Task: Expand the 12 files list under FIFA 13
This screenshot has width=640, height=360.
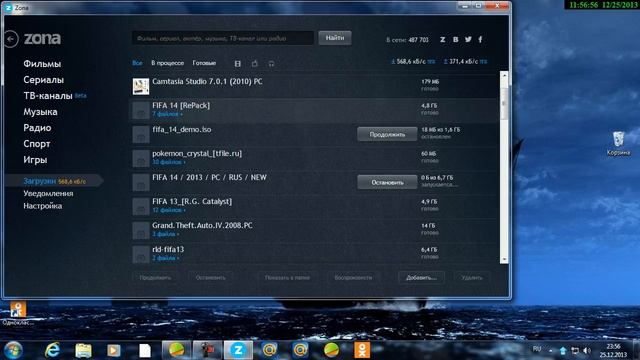Action: tap(169, 210)
